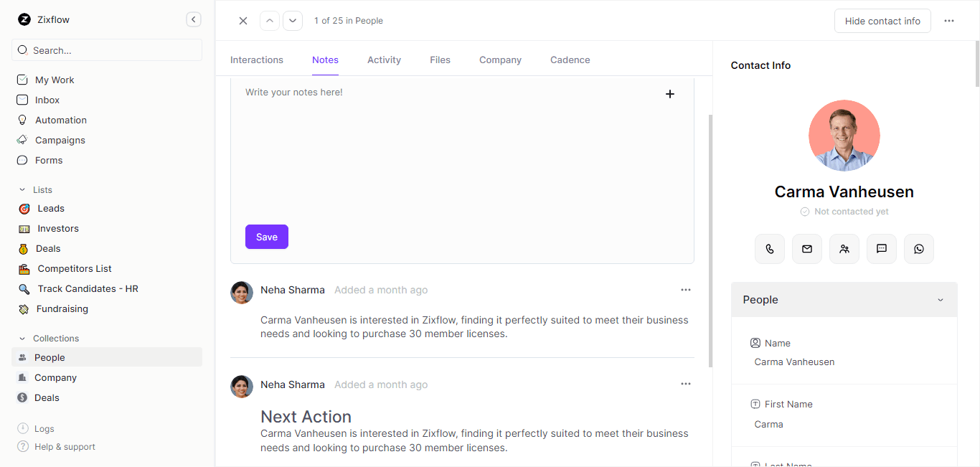Collapse the People details panel
This screenshot has height=467, width=980.
pyautogui.click(x=941, y=299)
